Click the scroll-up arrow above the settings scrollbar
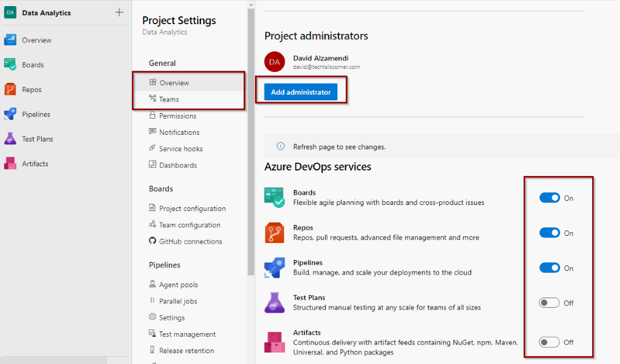Screen dimensions: 620x364 click(x=251, y=5)
